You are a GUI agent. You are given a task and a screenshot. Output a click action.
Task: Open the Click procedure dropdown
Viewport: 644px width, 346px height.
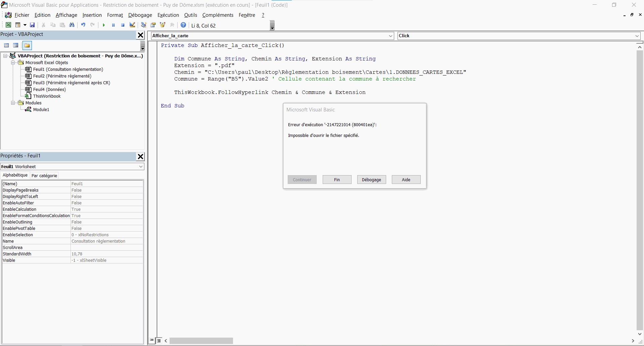[x=637, y=36]
